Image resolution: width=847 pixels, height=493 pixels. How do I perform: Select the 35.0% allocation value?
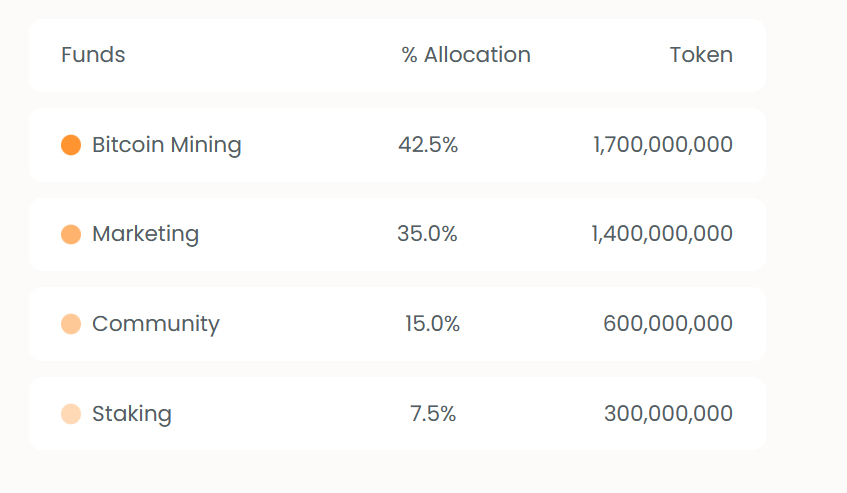[427, 234]
